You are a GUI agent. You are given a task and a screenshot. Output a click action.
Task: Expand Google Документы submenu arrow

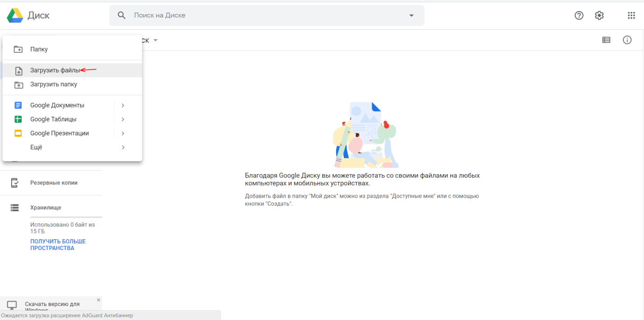point(123,105)
